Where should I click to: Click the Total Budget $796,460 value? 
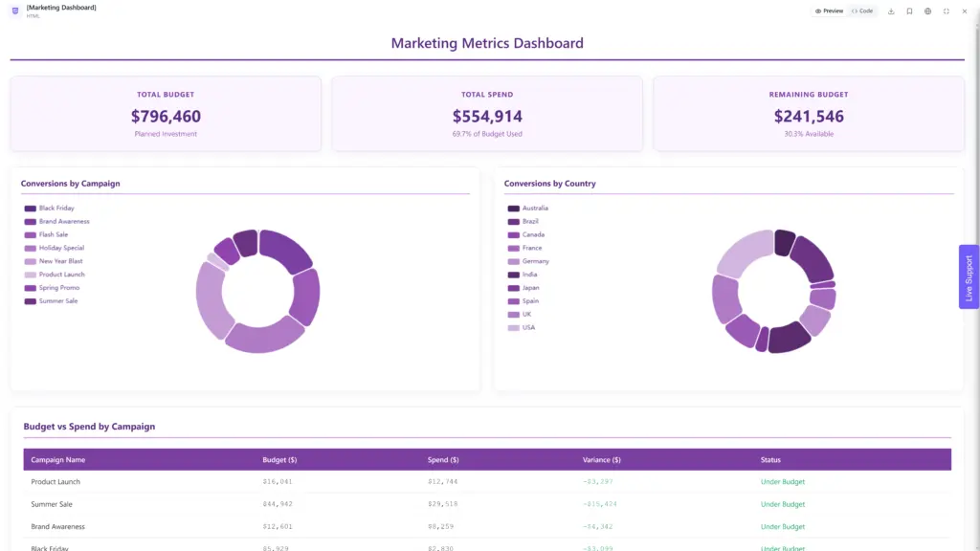point(166,116)
